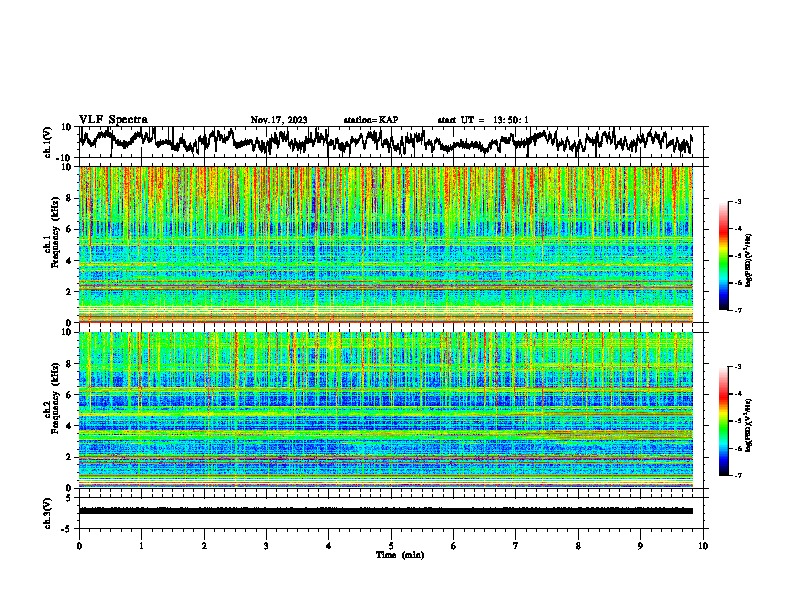Click the "-3" label on ch.1 colorbar

[x=737, y=201]
